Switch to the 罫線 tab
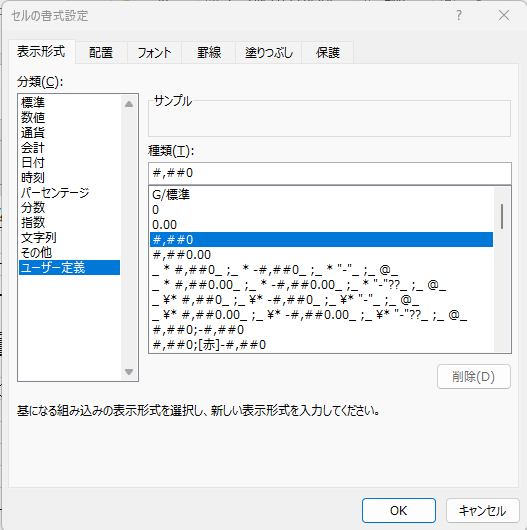The width and height of the screenshot is (527, 530). pyautogui.click(x=209, y=52)
